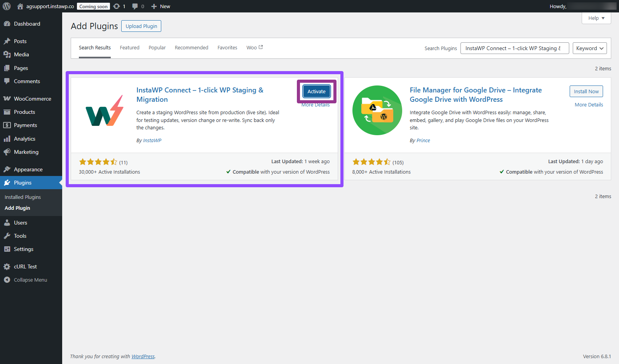Click inside the Search Plugins text field
This screenshot has width=619, height=364.
pos(514,48)
